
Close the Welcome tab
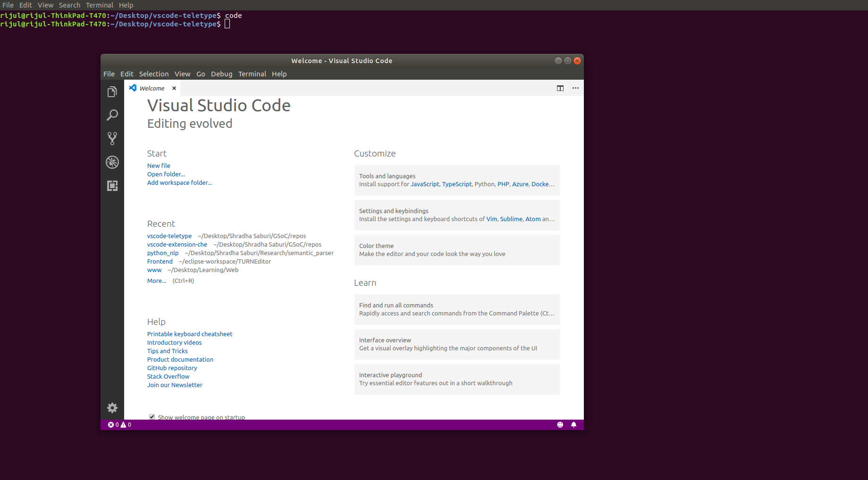coord(174,88)
